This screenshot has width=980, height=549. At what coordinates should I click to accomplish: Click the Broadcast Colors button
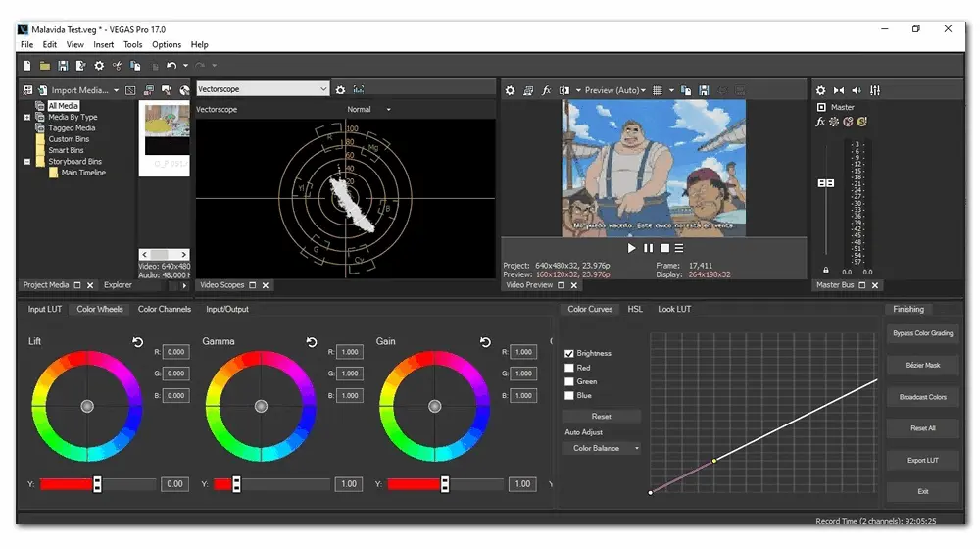point(922,397)
